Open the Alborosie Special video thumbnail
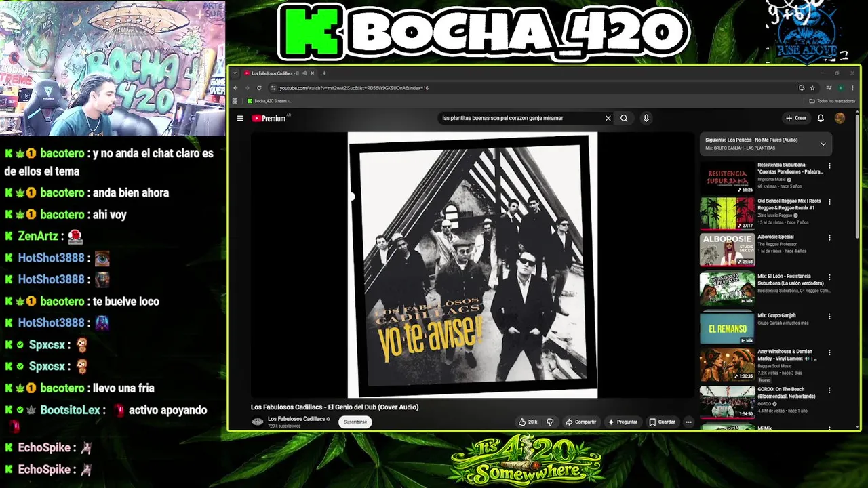 (727, 249)
